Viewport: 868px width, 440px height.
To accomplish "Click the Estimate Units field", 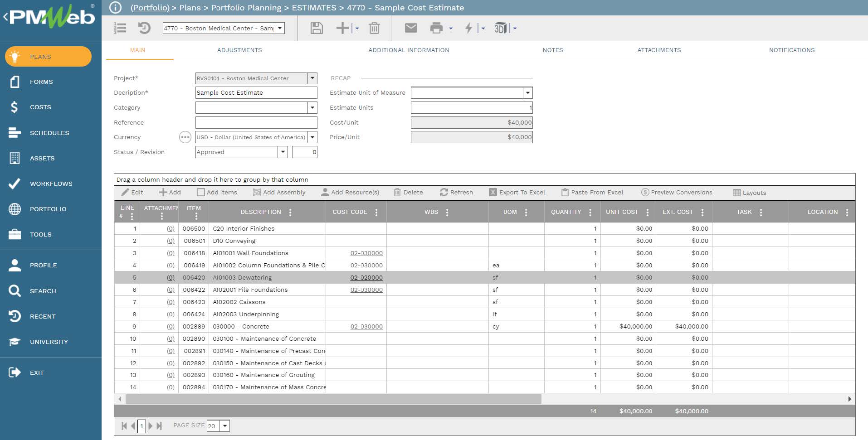I will (x=472, y=107).
